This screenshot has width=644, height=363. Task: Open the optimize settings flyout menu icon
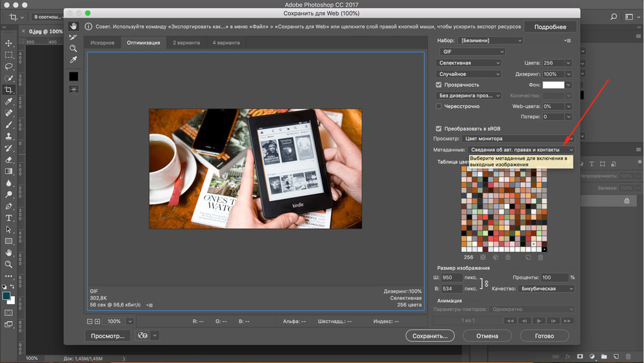[x=568, y=40]
